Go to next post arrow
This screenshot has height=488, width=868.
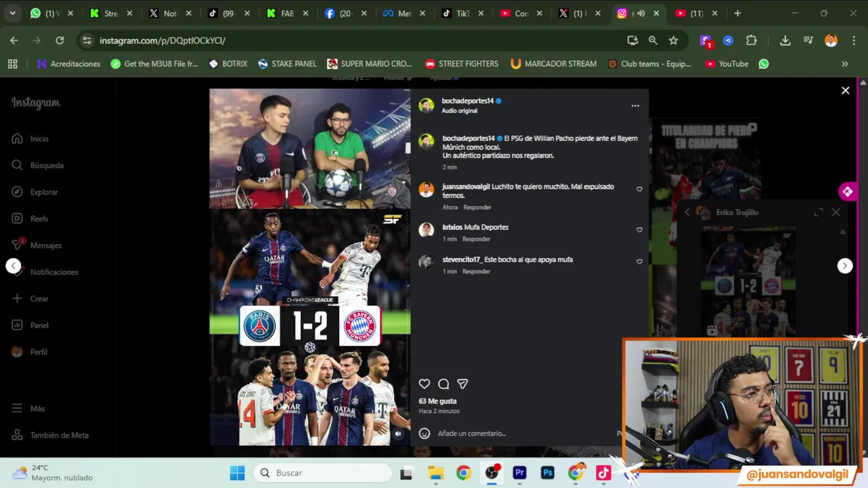tap(845, 266)
